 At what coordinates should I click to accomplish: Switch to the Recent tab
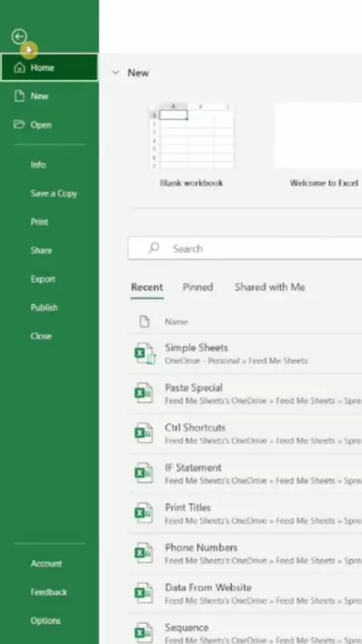(147, 287)
